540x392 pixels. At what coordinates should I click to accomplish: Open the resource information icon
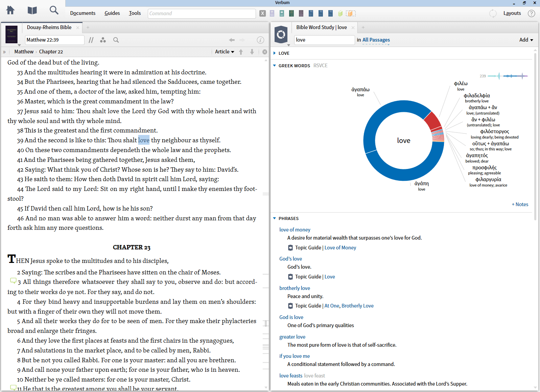(x=260, y=40)
